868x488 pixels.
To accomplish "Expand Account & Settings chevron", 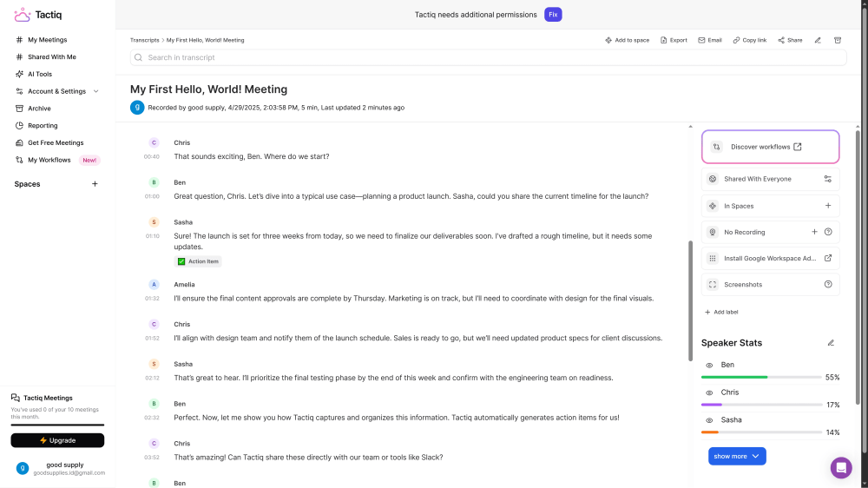I will click(95, 91).
